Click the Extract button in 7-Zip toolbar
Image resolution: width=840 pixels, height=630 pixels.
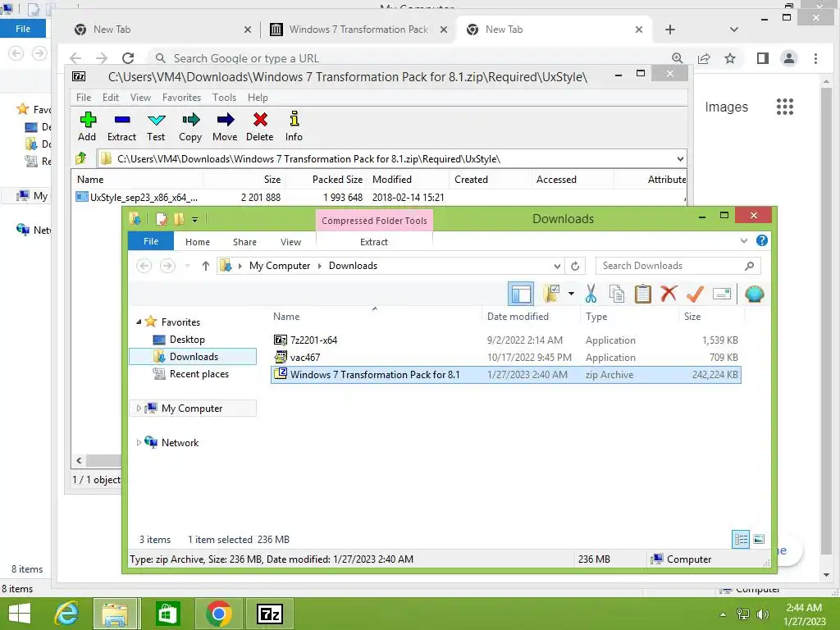[x=121, y=126]
